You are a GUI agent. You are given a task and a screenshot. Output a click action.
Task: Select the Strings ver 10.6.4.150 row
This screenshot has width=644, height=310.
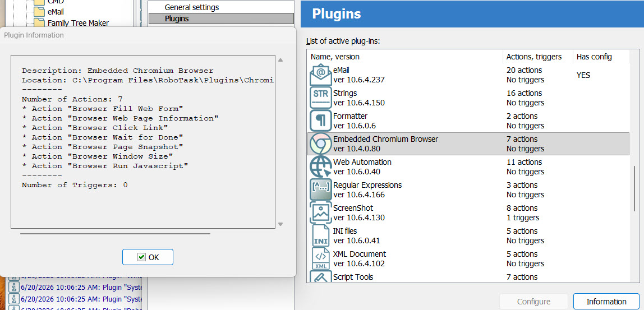(x=468, y=98)
